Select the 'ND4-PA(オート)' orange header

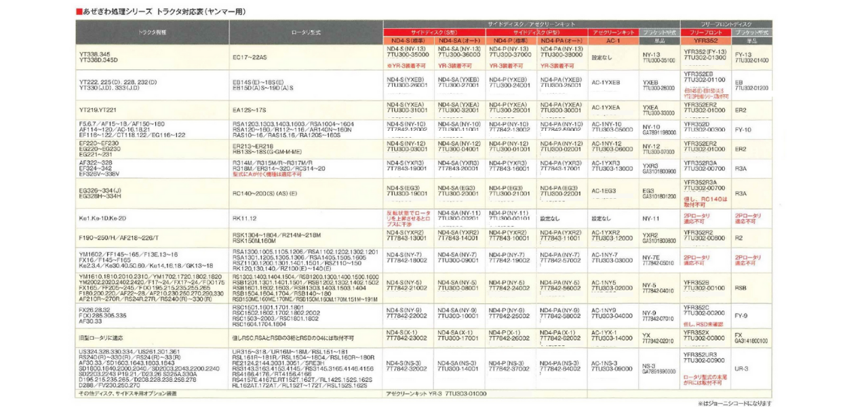click(x=562, y=40)
